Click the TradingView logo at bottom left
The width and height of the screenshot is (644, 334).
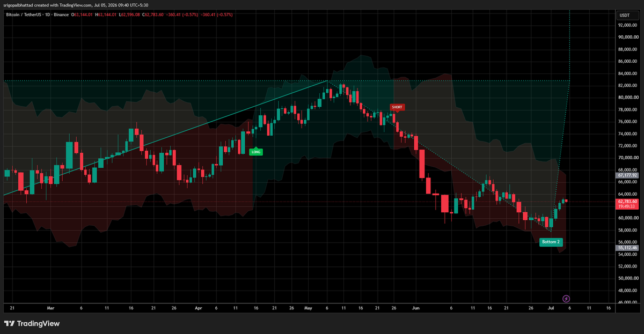click(32, 323)
